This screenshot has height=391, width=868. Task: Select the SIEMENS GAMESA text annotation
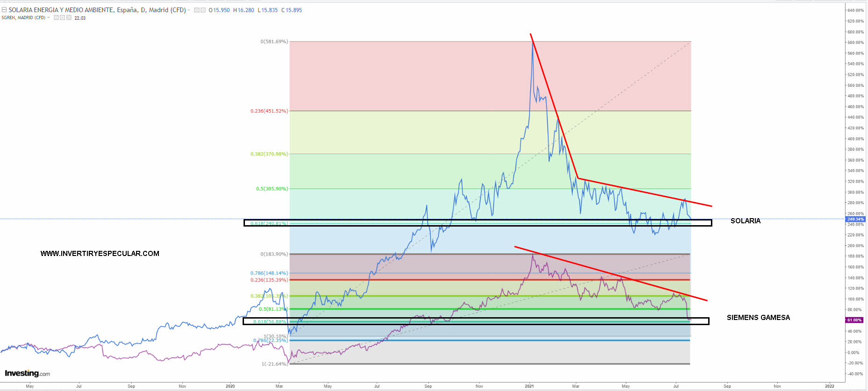pos(758,318)
